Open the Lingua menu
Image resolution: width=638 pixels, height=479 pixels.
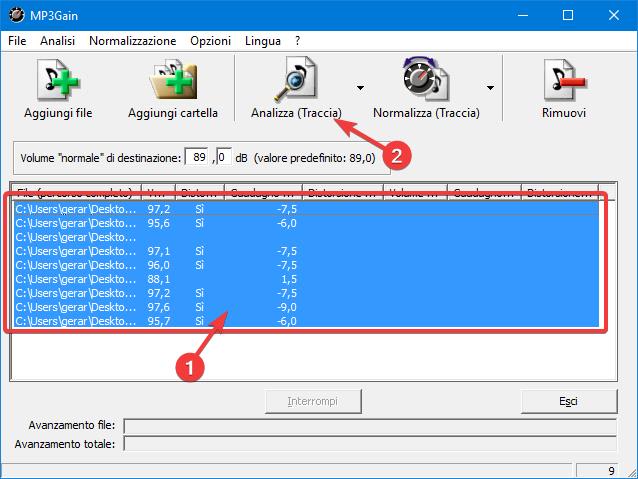(x=262, y=41)
